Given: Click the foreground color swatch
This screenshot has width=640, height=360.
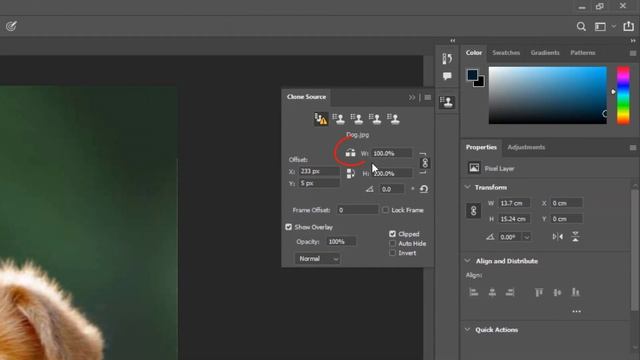Looking at the screenshot, I should (472, 75).
